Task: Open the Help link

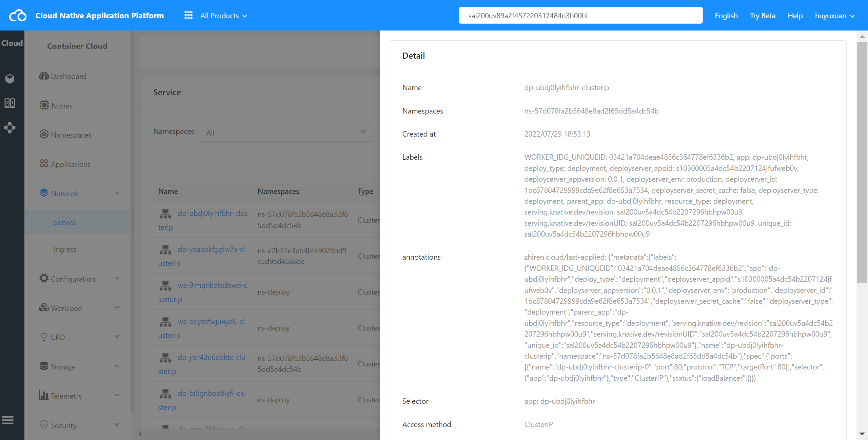Action: click(x=795, y=16)
